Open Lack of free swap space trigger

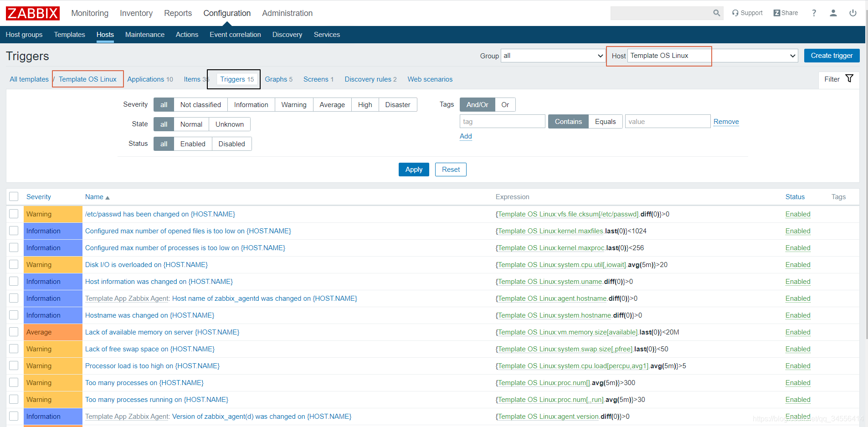150,349
